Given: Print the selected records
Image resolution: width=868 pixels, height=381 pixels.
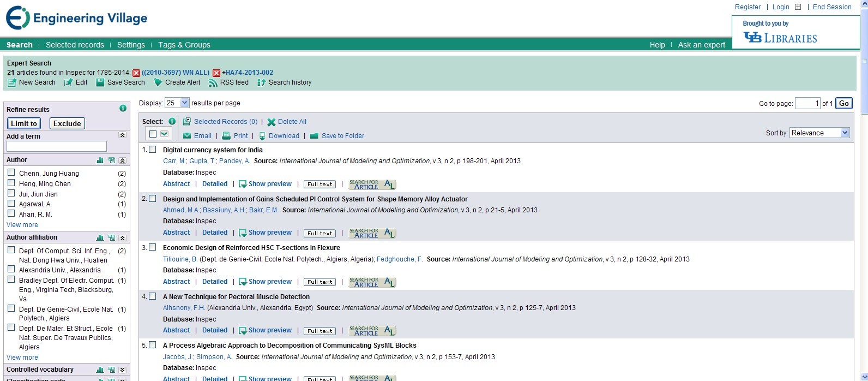Looking at the screenshot, I should tap(235, 136).
